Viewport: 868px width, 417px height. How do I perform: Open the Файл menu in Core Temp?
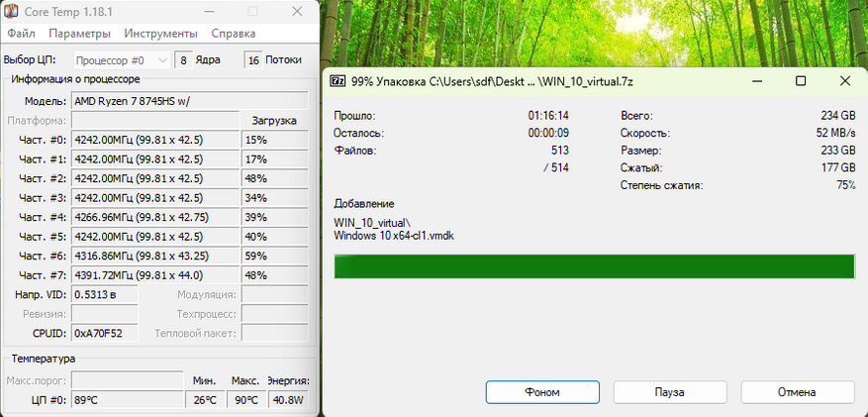coord(21,34)
